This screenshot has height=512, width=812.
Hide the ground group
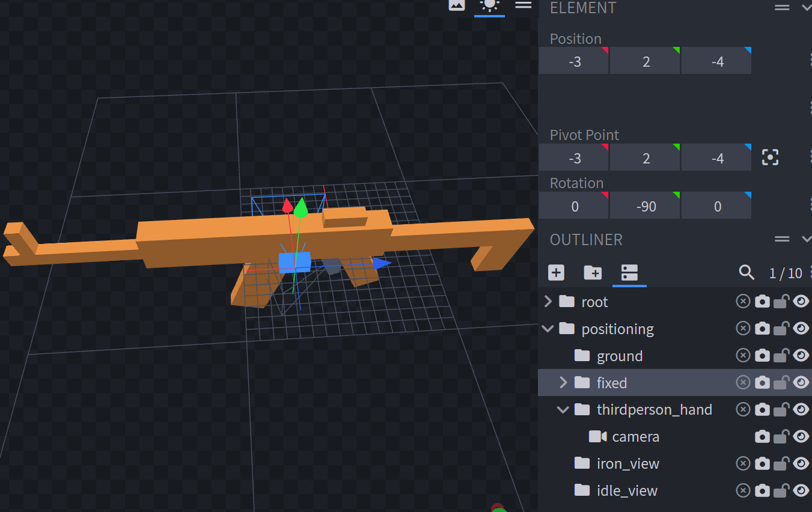coord(801,355)
